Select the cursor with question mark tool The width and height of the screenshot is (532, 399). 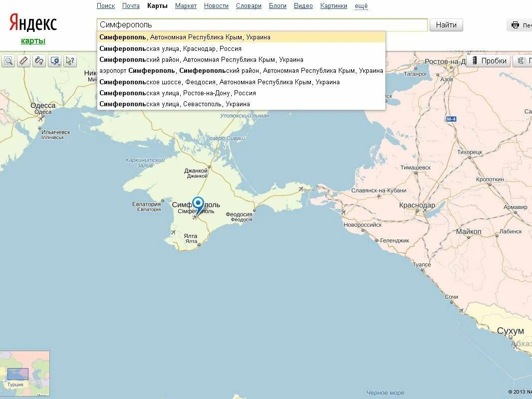coord(70,61)
